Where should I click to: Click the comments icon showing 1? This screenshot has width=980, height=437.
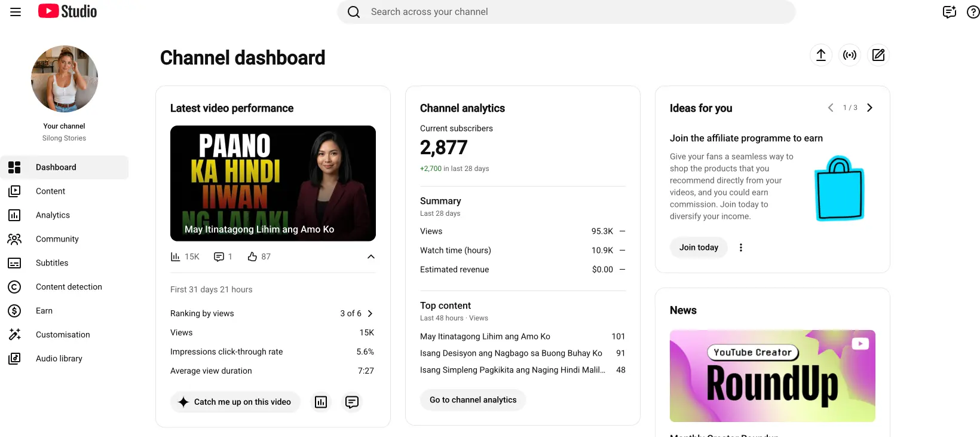(219, 256)
